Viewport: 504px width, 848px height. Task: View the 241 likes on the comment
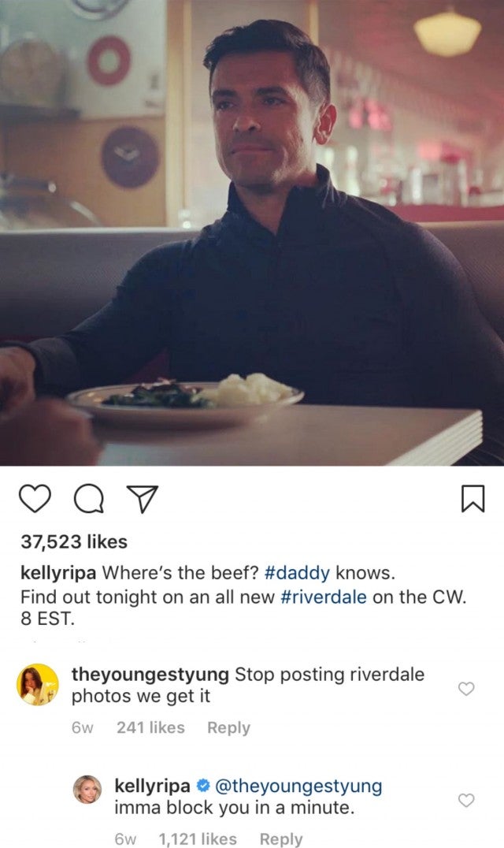click(x=150, y=727)
